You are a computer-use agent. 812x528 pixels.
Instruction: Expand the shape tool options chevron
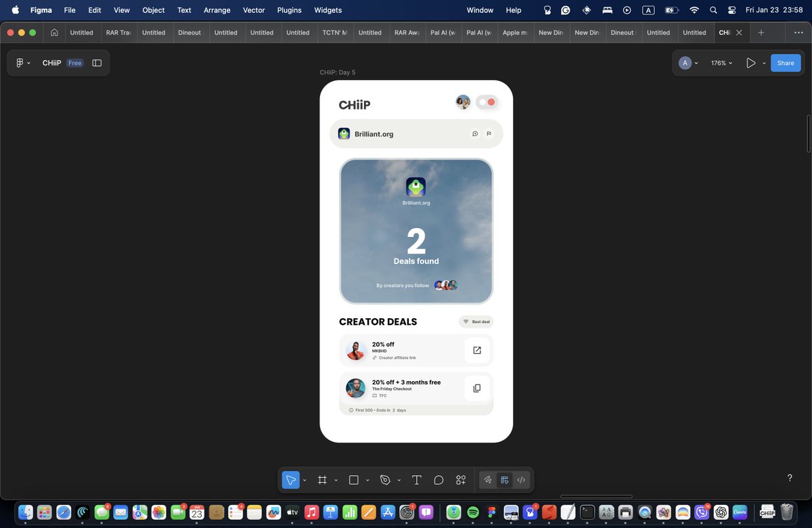click(367, 480)
